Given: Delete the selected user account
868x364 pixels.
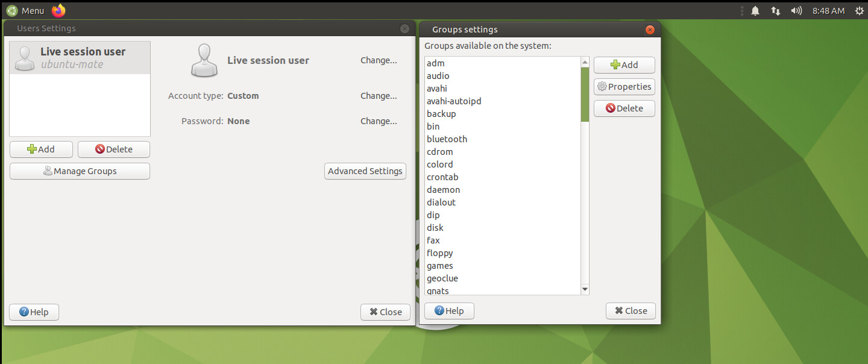Looking at the screenshot, I should (114, 149).
